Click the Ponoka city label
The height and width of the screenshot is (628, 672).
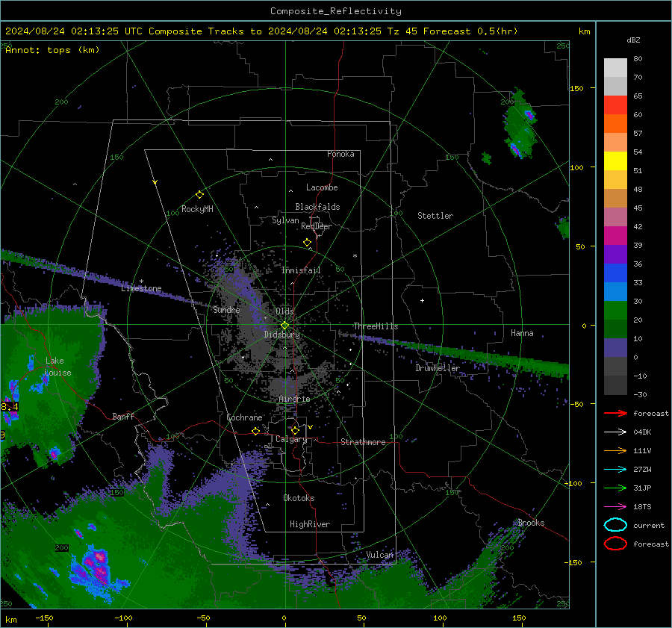[340, 154]
